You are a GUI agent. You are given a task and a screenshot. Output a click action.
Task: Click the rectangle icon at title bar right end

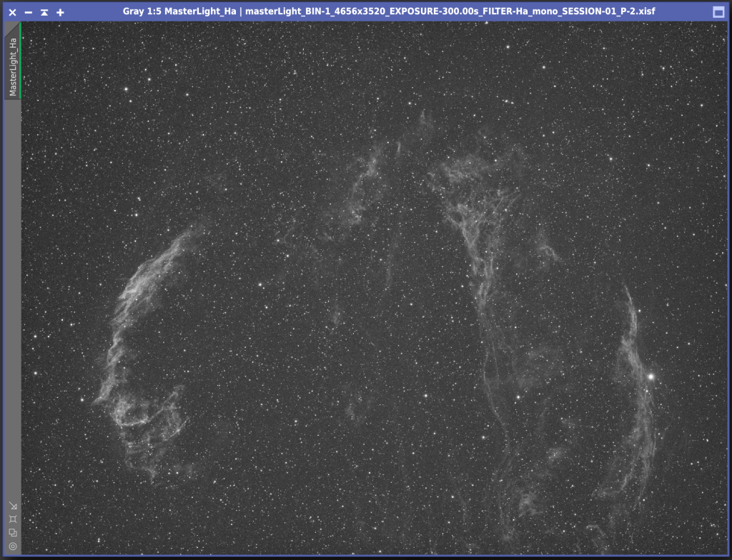tap(719, 12)
